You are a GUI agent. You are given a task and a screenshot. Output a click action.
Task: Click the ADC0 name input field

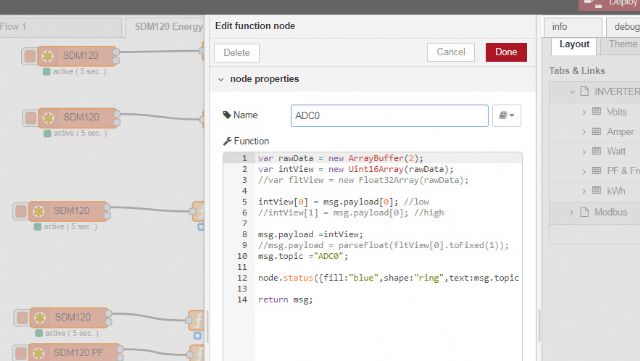tap(389, 116)
